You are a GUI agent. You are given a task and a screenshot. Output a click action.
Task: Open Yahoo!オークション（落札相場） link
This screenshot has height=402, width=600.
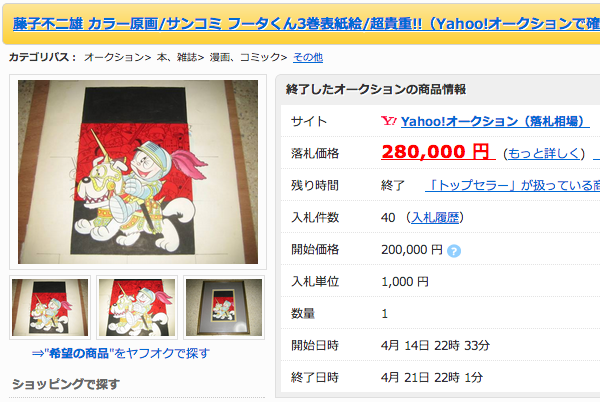click(495, 122)
